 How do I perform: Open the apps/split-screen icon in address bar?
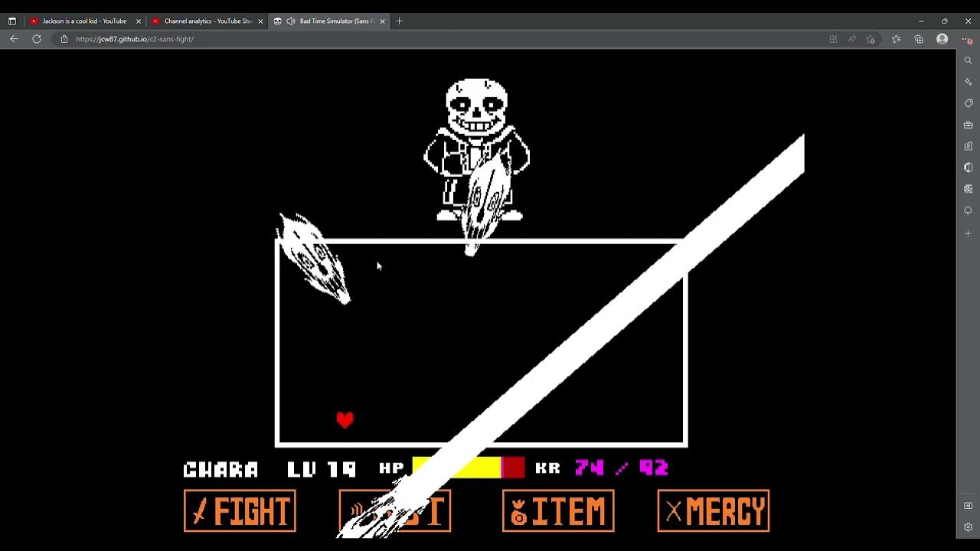(x=833, y=39)
